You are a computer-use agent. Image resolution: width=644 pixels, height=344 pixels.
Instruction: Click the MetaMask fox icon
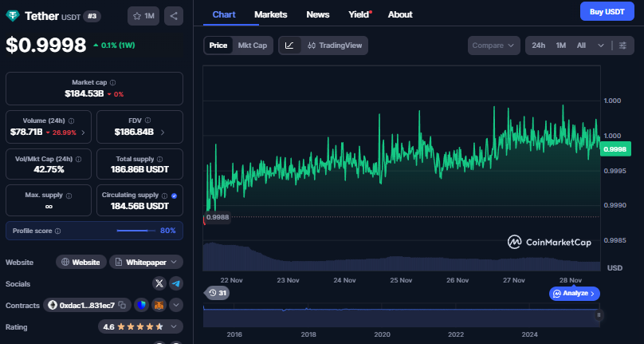pos(159,306)
